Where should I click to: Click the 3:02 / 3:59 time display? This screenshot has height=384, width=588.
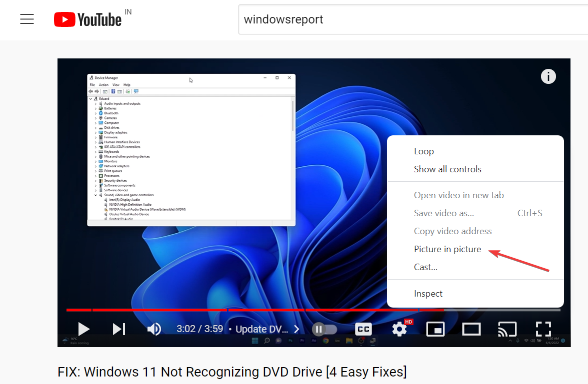click(x=200, y=329)
